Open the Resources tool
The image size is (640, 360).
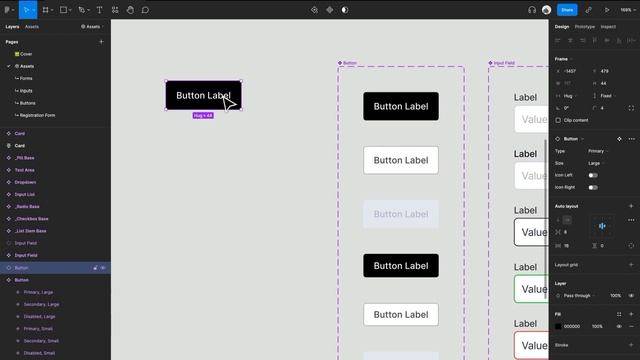[x=115, y=10]
